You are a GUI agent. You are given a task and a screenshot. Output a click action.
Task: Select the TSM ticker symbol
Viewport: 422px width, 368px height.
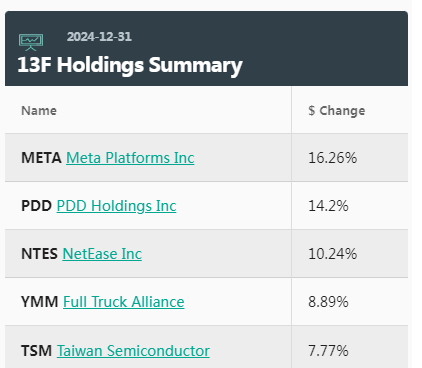[37, 351]
